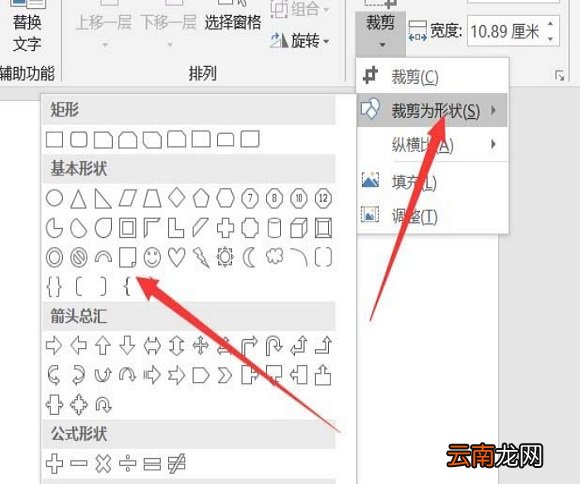Choose the trapezoid shape

[x=152, y=198]
